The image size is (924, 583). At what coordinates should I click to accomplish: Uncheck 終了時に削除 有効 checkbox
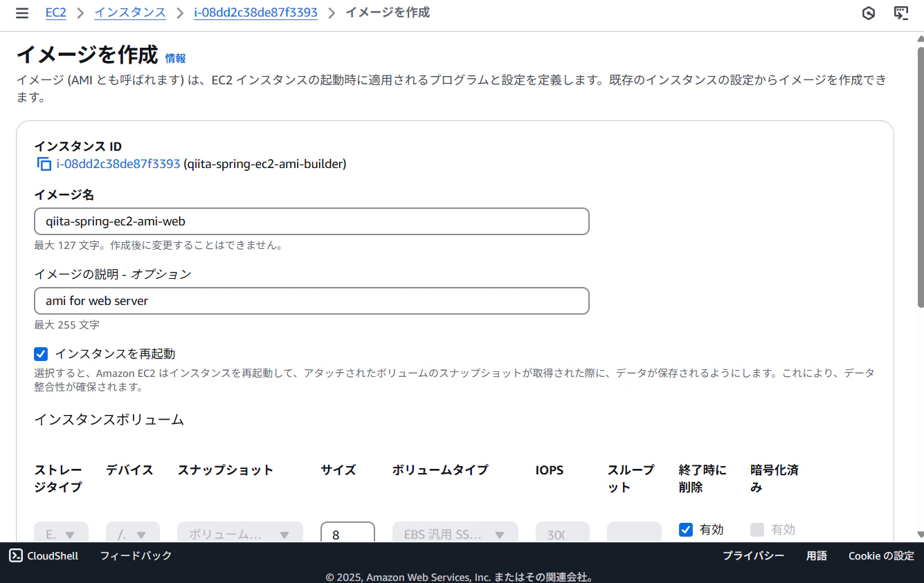point(686,530)
